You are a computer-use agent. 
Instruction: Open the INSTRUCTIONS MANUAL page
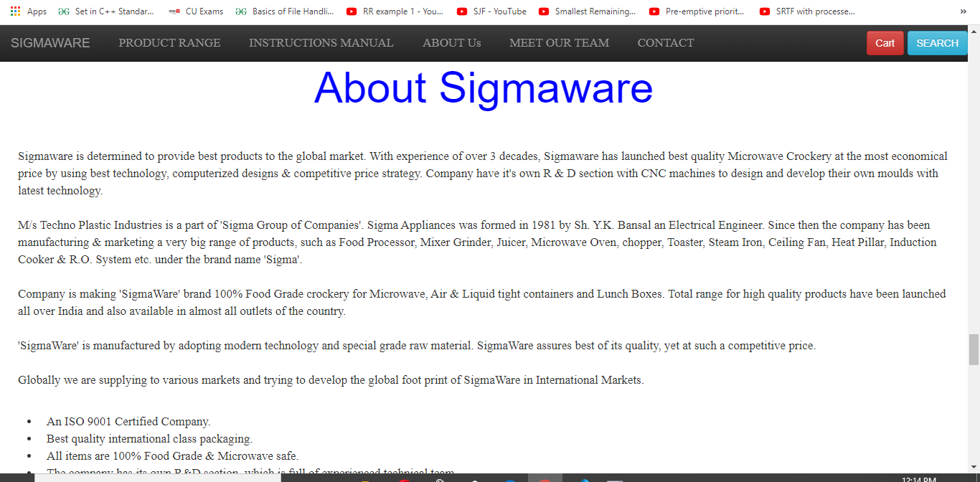[321, 43]
